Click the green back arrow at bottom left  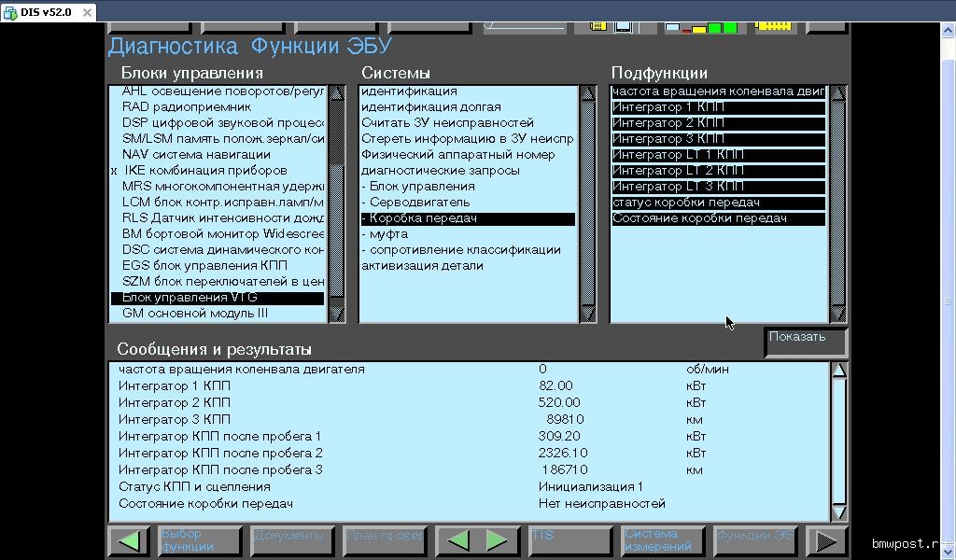click(x=129, y=540)
